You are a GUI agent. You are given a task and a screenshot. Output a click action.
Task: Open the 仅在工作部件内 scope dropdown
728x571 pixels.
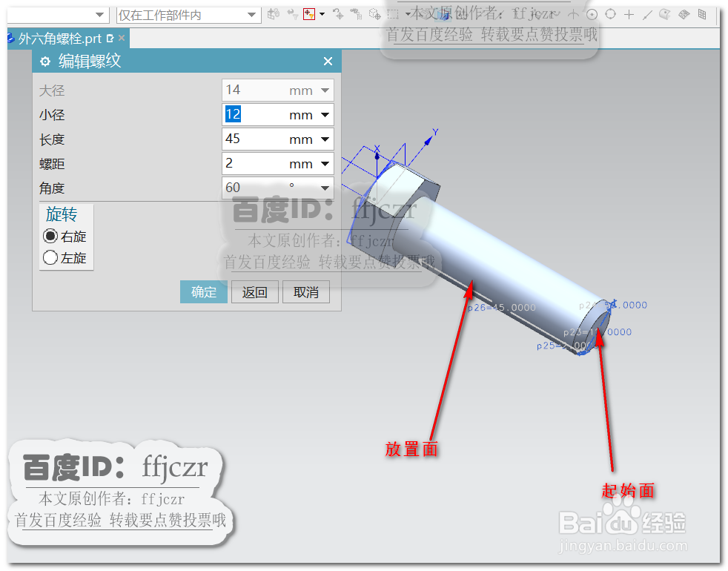[x=251, y=15]
